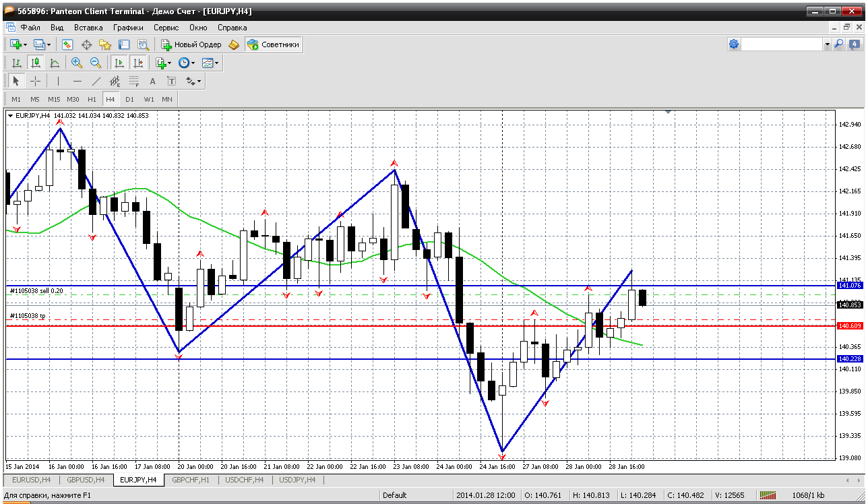Open the chart Profiles icon
The height and width of the screenshot is (504, 868).
pyautogui.click(x=39, y=44)
